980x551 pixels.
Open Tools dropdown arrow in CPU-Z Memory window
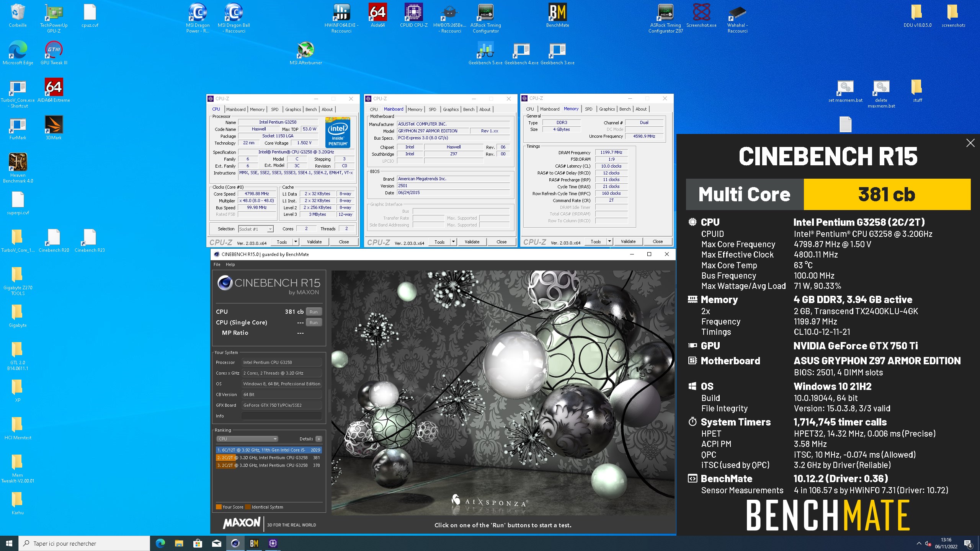(x=609, y=241)
